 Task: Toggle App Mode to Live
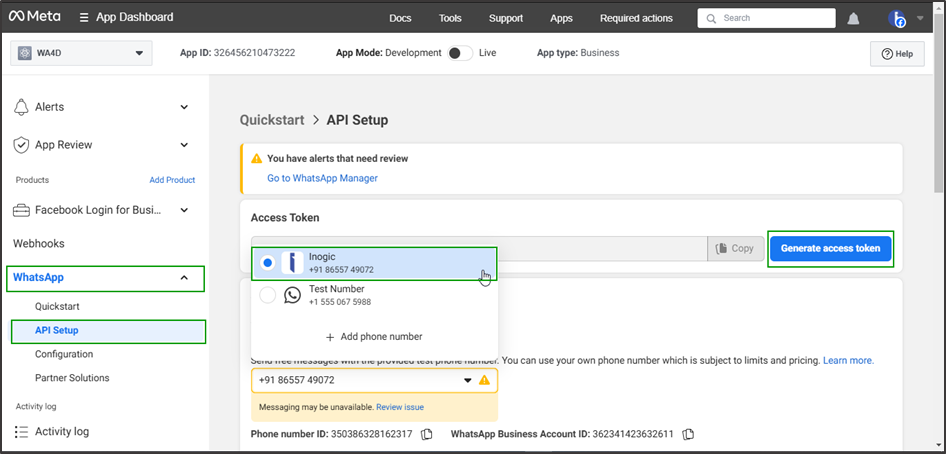460,53
